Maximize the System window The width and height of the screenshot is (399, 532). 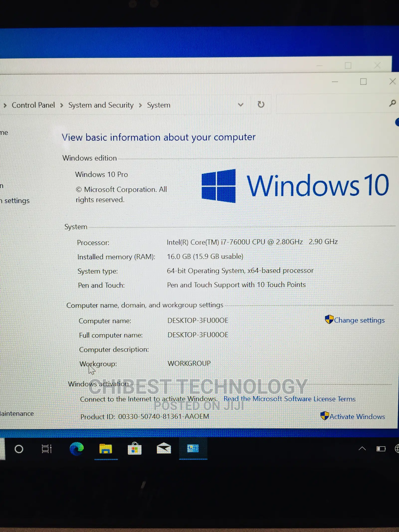(x=363, y=82)
